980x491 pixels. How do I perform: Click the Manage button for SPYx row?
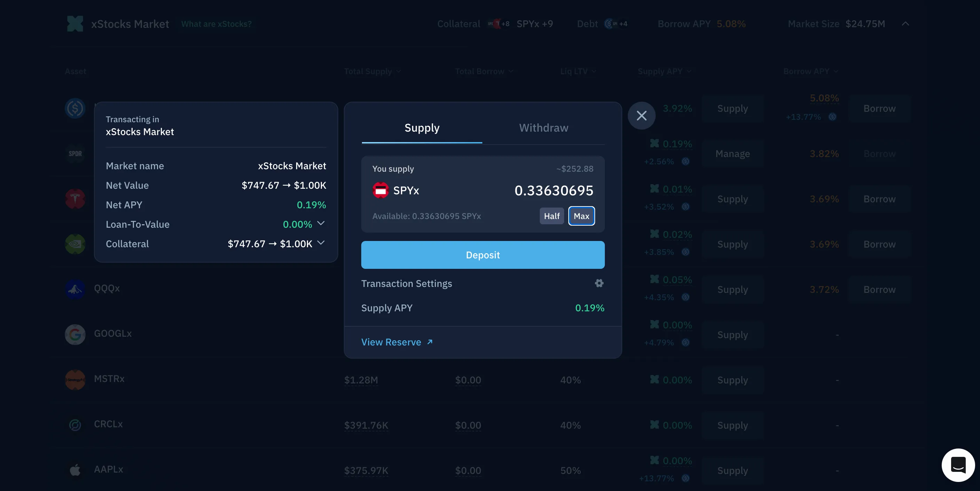(732, 154)
